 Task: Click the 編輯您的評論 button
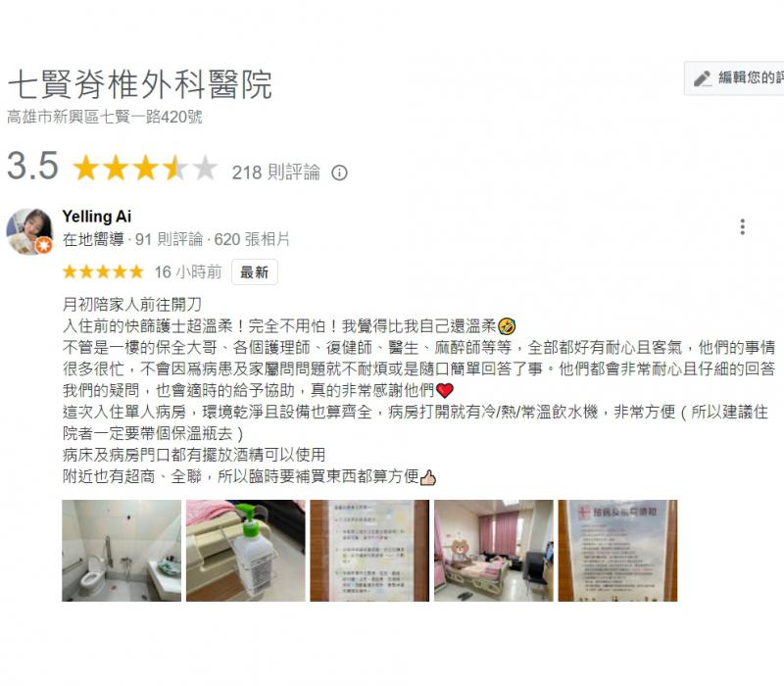click(x=734, y=78)
